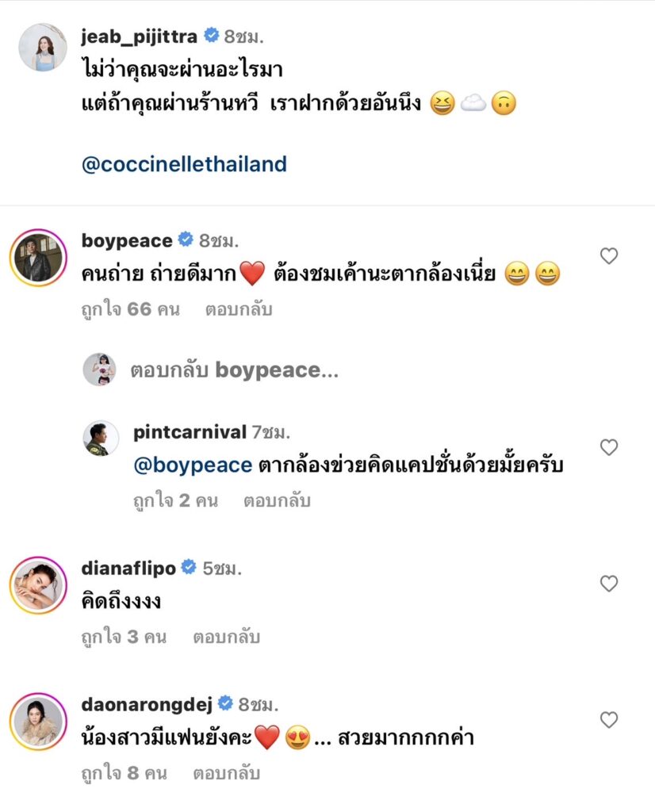Show the 8 likes on daonarongdej's comment
Image resolution: width=655 pixels, height=812 pixels.
124,773
